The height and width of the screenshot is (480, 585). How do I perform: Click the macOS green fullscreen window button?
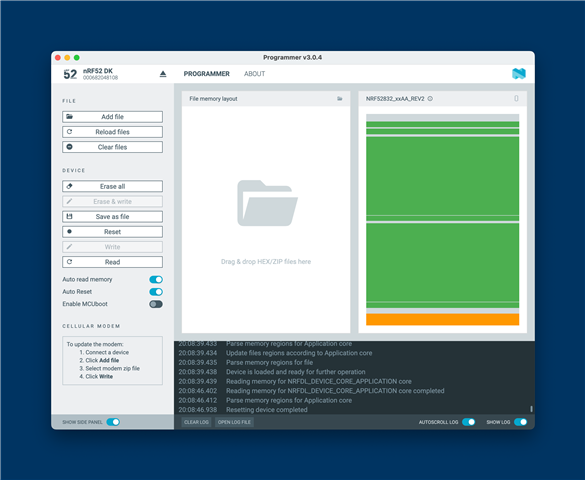click(x=76, y=57)
